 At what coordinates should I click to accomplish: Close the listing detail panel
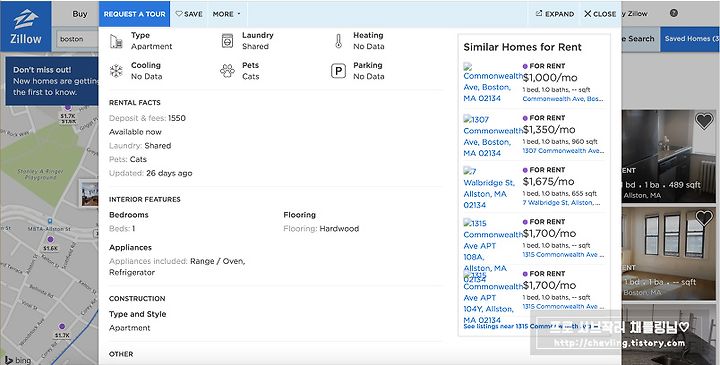coord(600,14)
